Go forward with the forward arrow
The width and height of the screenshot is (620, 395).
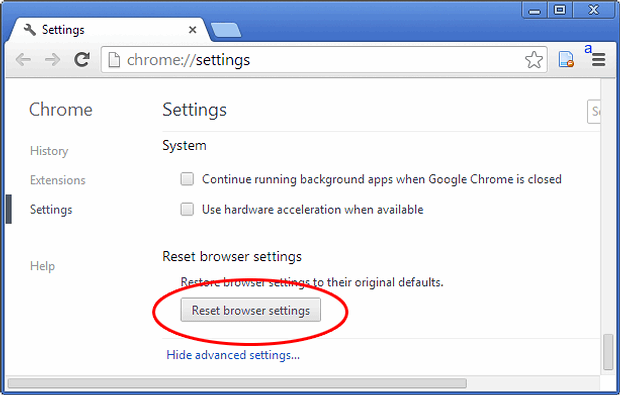coord(52,60)
